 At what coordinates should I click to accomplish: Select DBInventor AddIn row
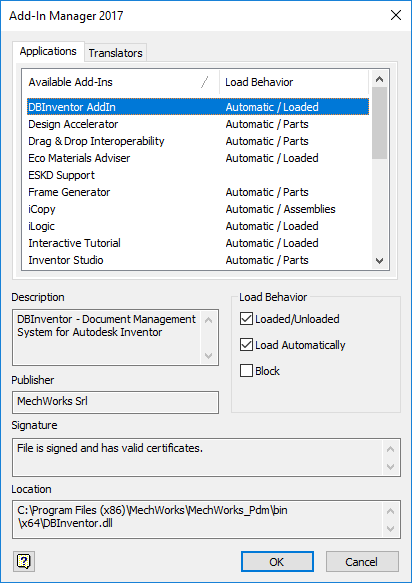tap(198, 107)
